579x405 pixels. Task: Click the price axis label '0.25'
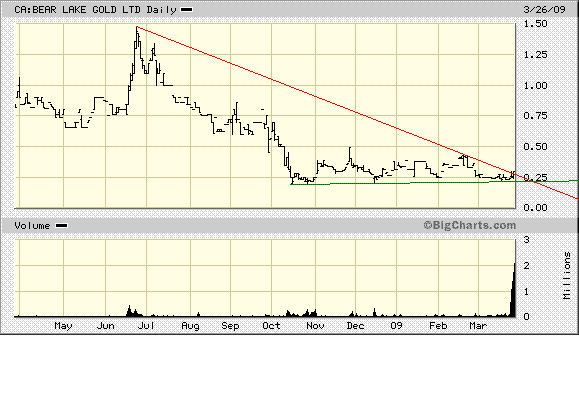click(535, 178)
